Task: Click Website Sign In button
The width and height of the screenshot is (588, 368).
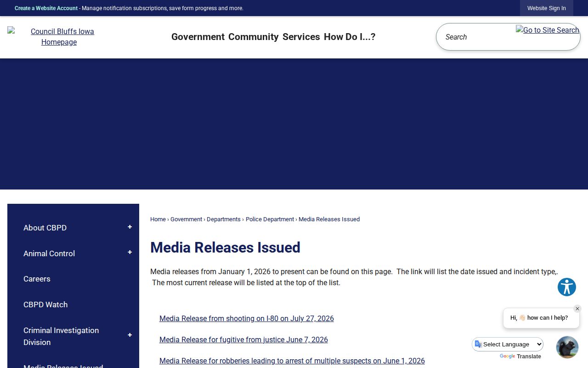Action: point(547,8)
